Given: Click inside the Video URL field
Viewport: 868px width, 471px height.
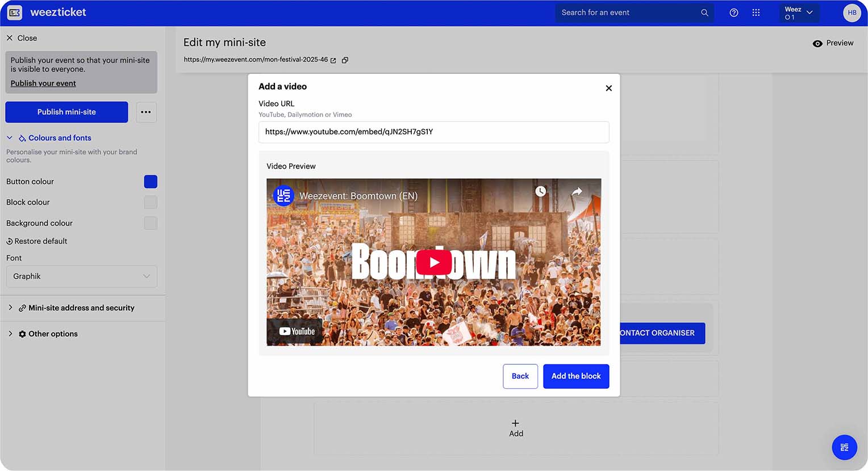Looking at the screenshot, I should click(433, 132).
